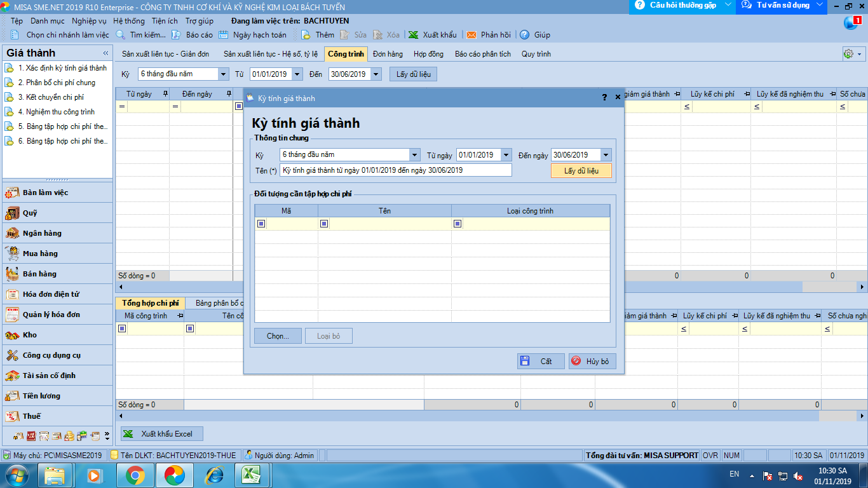Expand the Kỳ dropdown in dialog

(x=414, y=155)
